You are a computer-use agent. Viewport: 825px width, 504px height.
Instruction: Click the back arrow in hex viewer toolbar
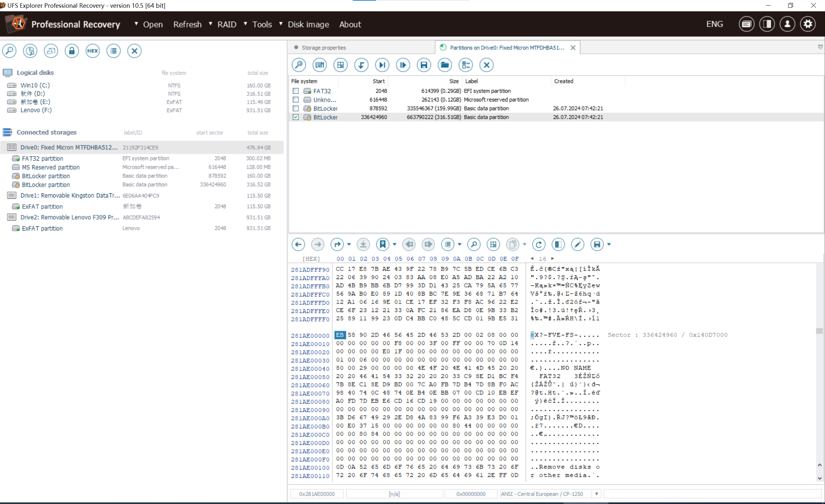[x=298, y=244]
